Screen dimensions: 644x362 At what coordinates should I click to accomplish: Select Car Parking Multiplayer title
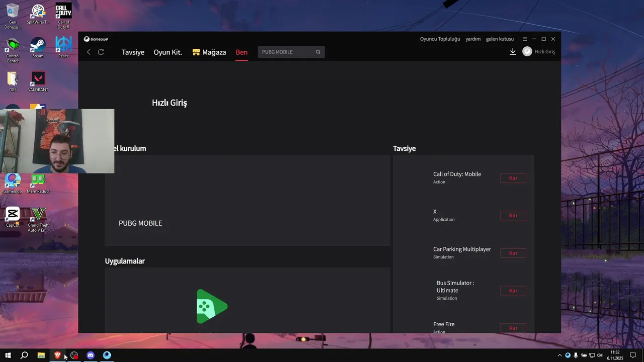point(462,249)
